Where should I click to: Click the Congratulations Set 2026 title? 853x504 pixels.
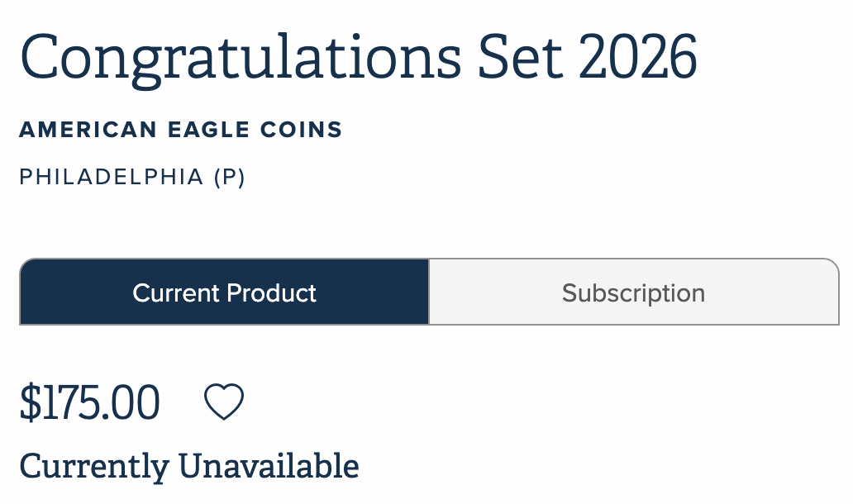[358, 58]
